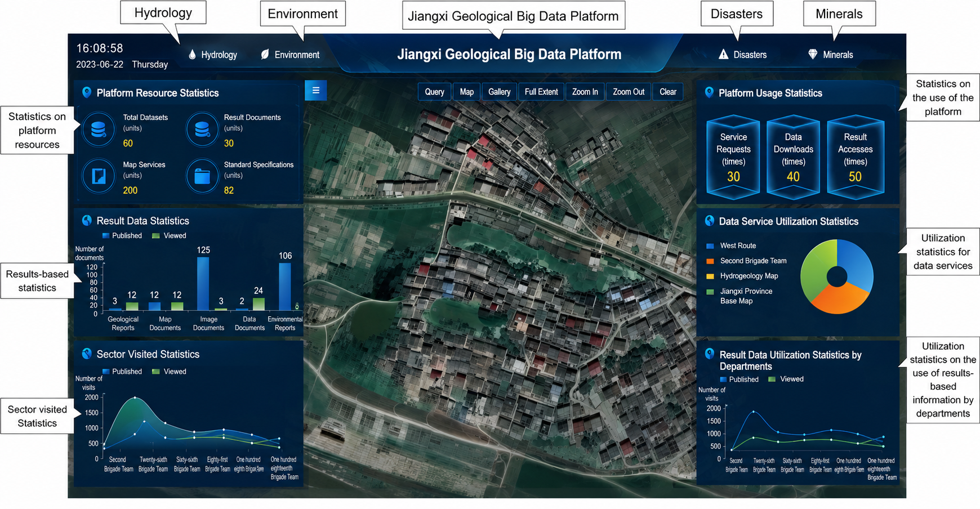The height and width of the screenshot is (509, 980).
Task: Toggle Viewed legend in the Departments chart
Action: coord(786,379)
